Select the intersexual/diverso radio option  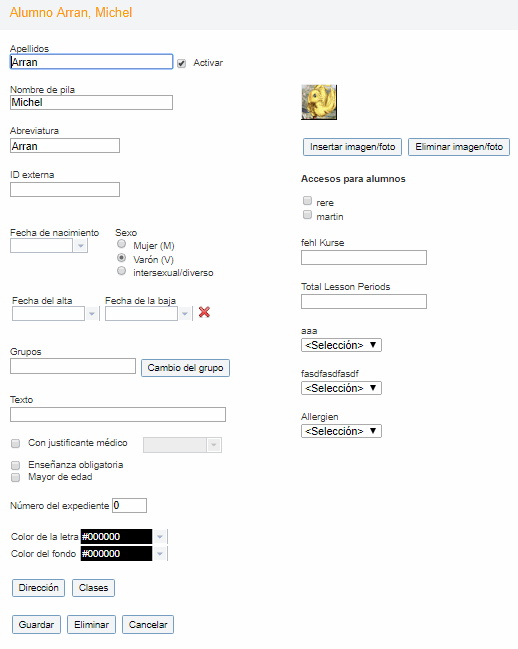click(121, 271)
